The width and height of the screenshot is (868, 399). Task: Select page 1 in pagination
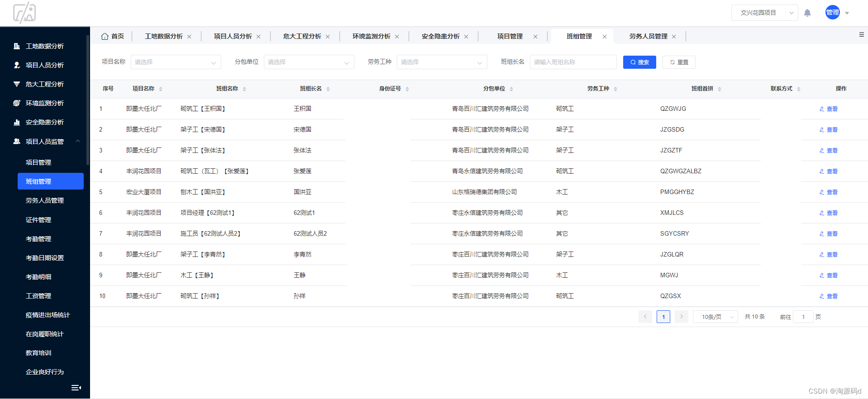point(663,317)
